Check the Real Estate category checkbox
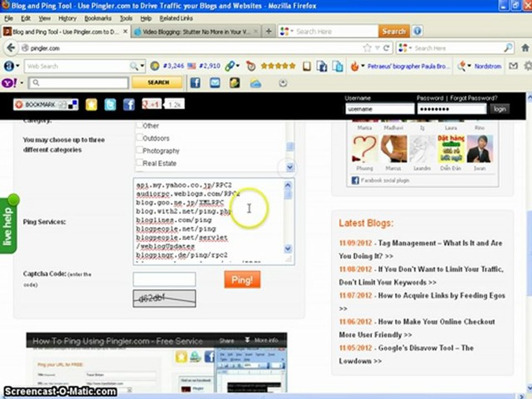 [x=139, y=162]
